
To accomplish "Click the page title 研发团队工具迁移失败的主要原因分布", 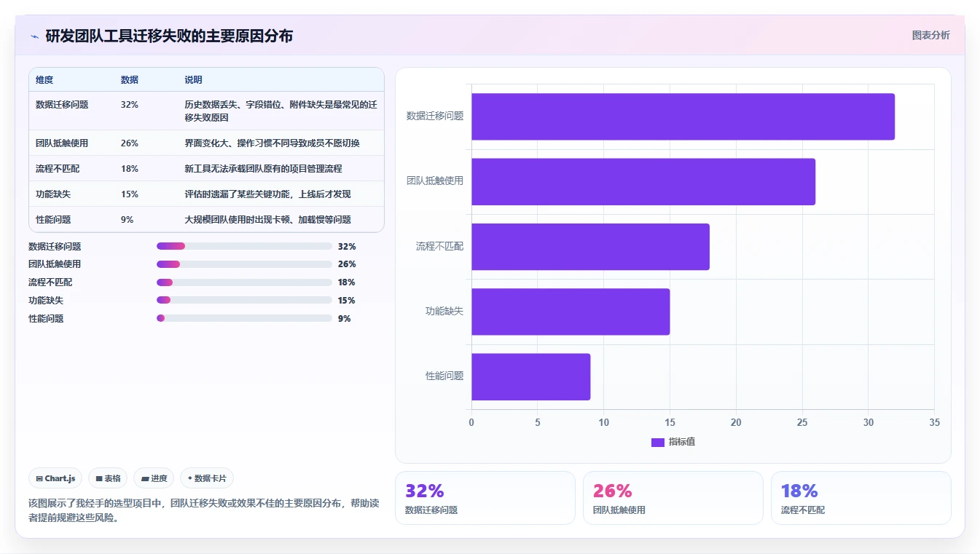I will click(169, 36).
